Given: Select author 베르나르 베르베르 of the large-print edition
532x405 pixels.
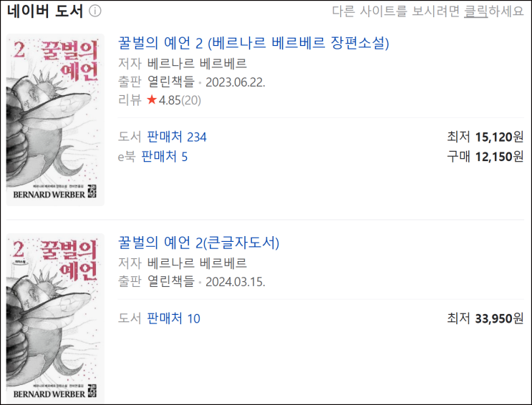Looking at the screenshot, I should (197, 263).
